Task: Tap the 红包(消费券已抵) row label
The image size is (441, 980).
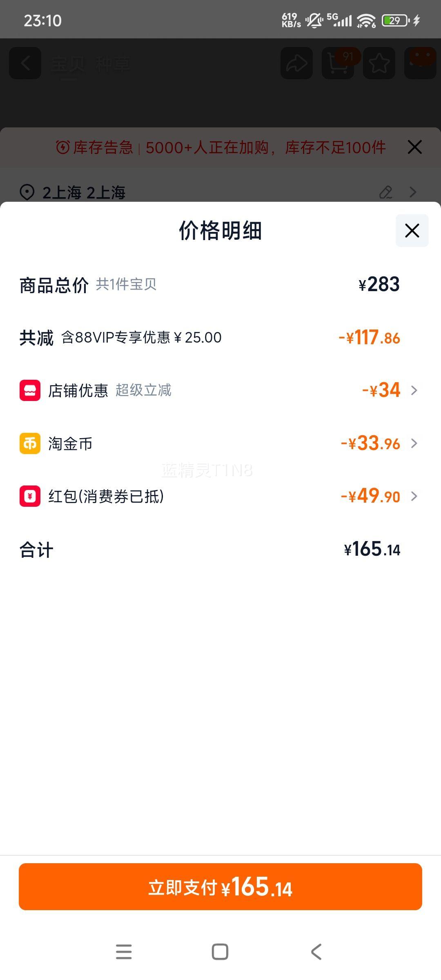Action: coord(106,497)
